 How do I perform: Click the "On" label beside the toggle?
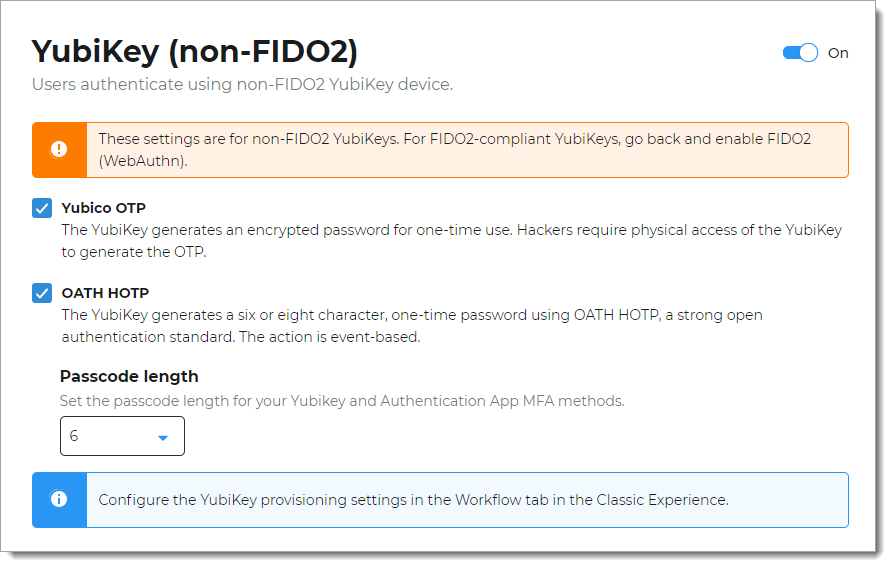[x=838, y=53]
